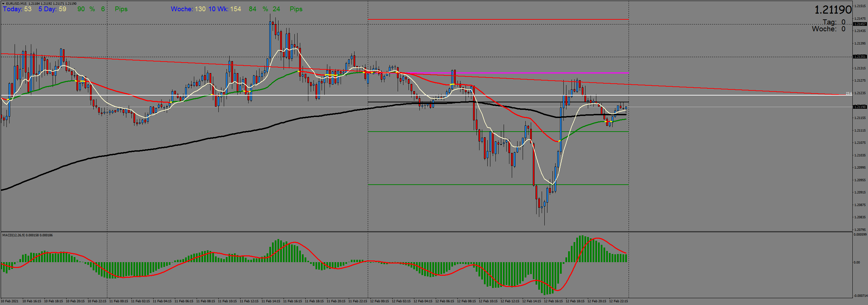Click the '84 %' weekly percentage value
Screen dimensions: 868x305
258,9
